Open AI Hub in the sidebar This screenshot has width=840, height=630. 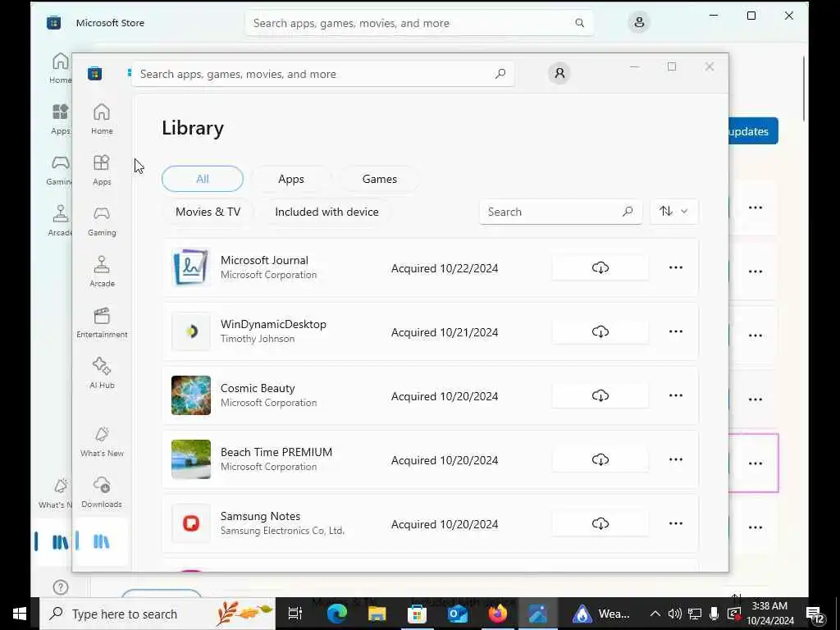pos(102,373)
